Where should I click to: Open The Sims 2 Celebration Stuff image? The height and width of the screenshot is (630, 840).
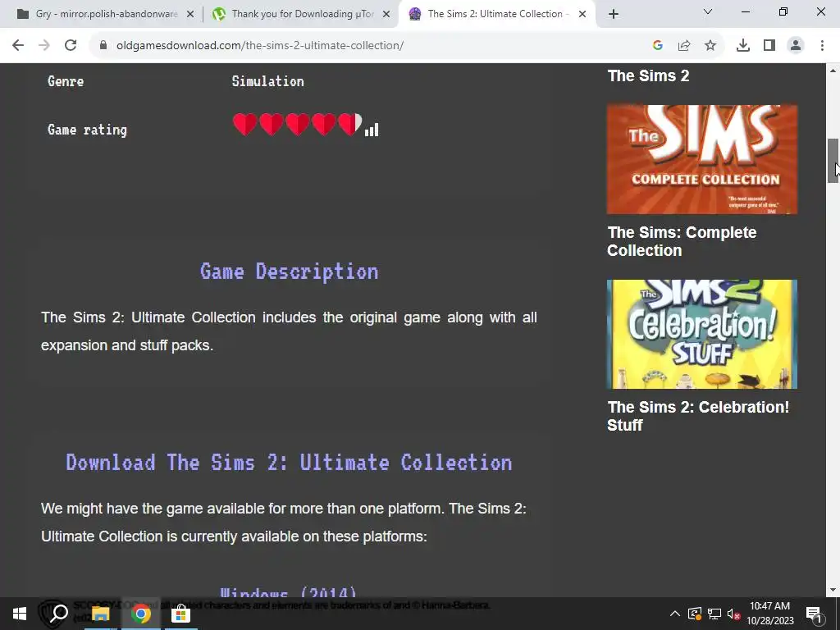coord(702,334)
